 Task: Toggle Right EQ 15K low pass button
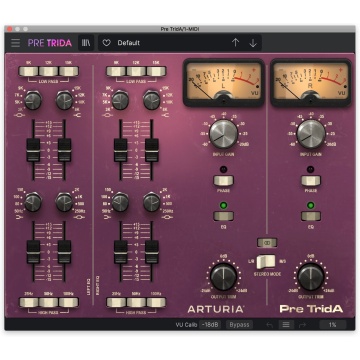[x=156, y=71]
